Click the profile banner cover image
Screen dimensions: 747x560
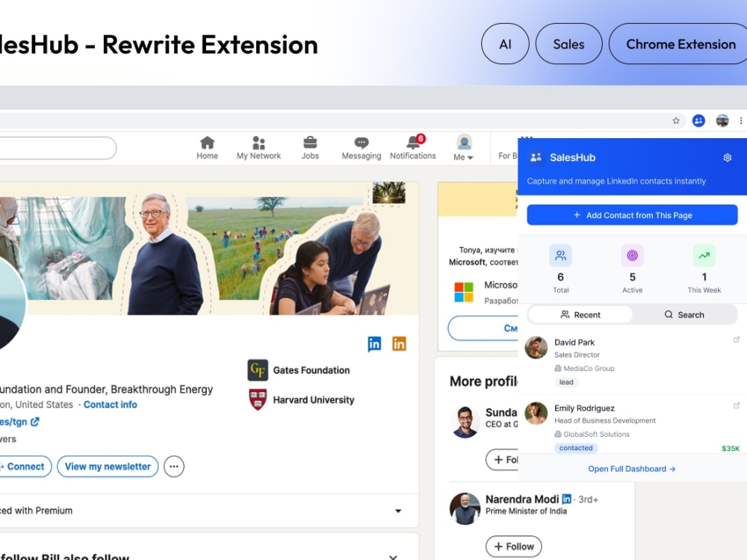click(x=210, y=248)
